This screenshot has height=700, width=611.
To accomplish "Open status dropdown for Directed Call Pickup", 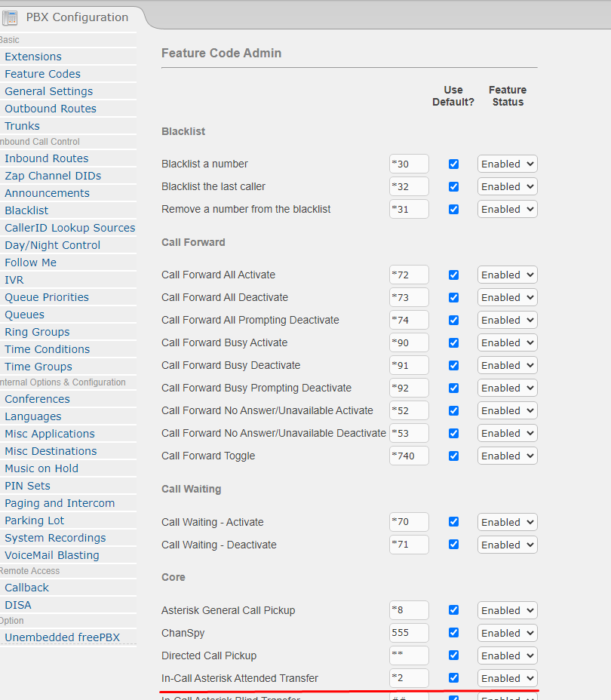I will (508, 655).
